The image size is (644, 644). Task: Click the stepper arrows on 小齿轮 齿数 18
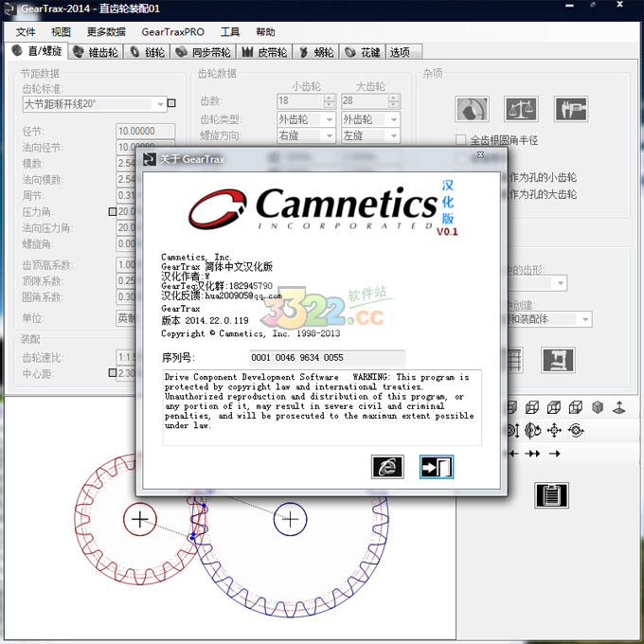[x=329, y=101]
